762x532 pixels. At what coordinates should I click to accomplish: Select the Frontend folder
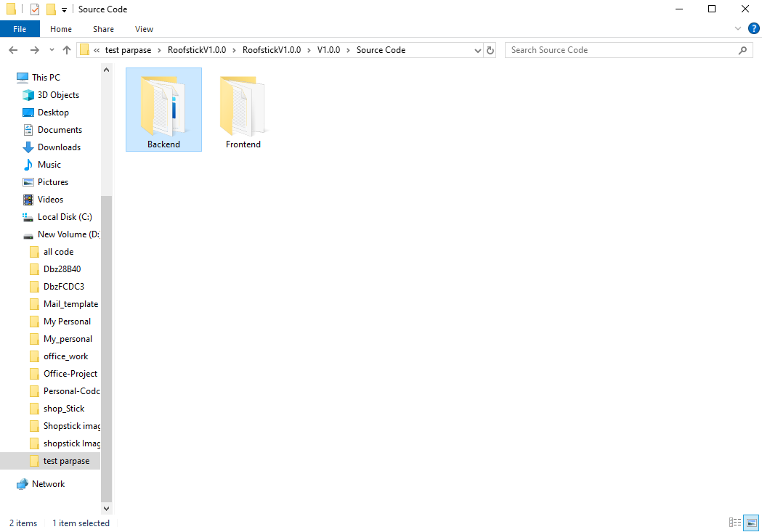click(243, 110)
